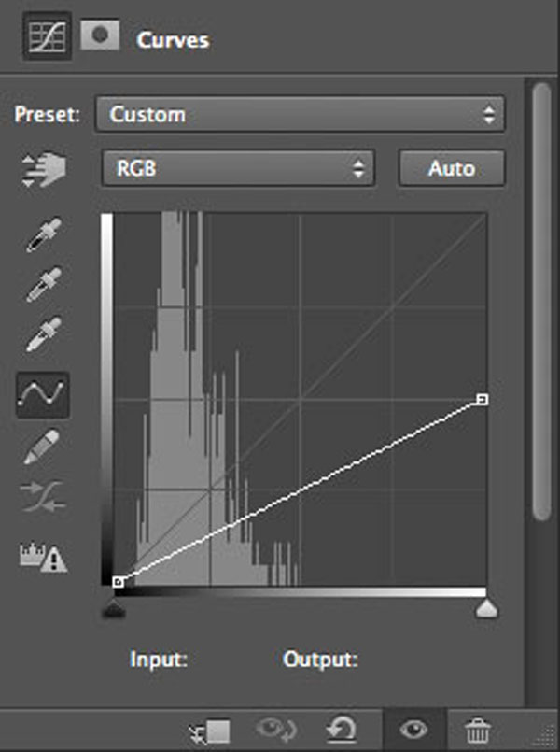Pick the gray point eyedropper
Viewport: 560px width, 752px height.
[x=43, y=284]
